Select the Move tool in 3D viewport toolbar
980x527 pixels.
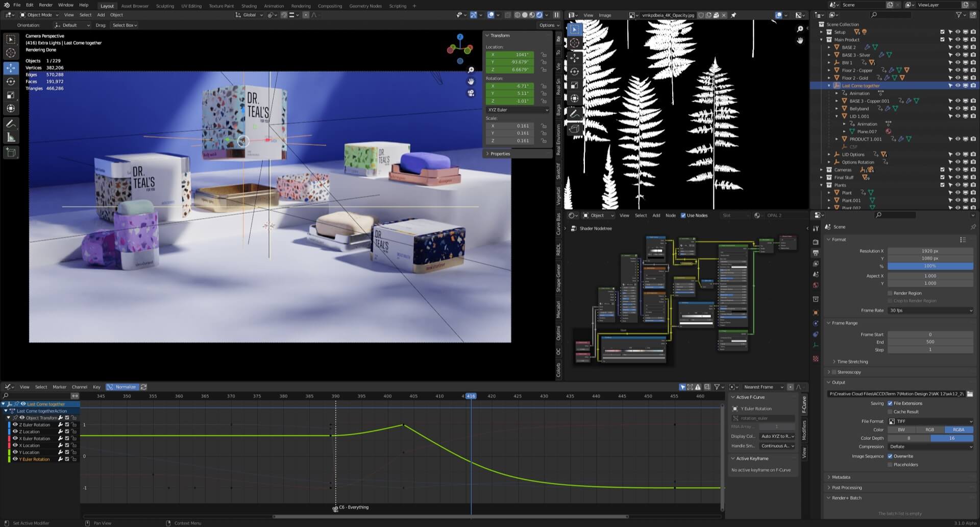point(11,68)
